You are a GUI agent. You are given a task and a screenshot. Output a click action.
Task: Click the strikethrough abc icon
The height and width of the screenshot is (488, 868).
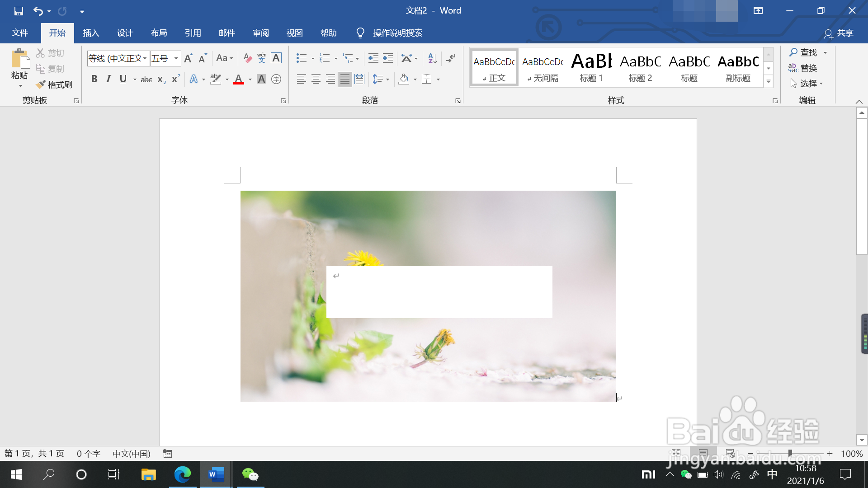pyautogui.click(x=146, y=80)
